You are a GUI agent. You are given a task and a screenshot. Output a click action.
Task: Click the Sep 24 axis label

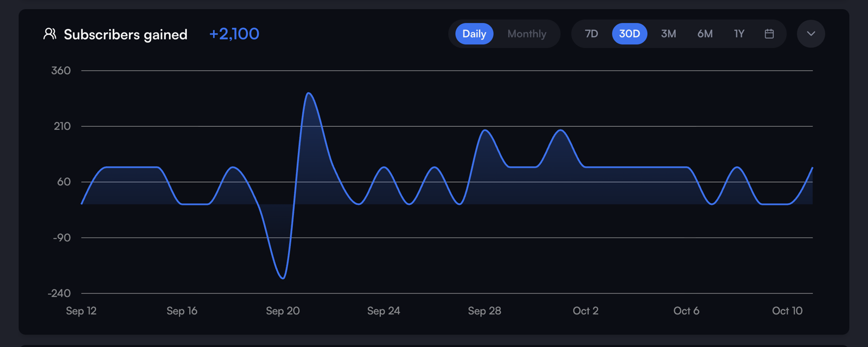click(x=384, y=311)
